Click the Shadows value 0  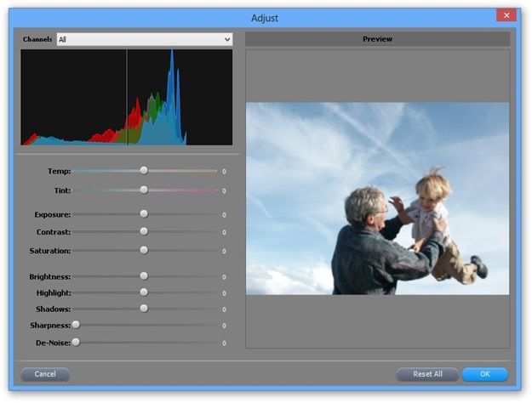(x=224, y=309)
